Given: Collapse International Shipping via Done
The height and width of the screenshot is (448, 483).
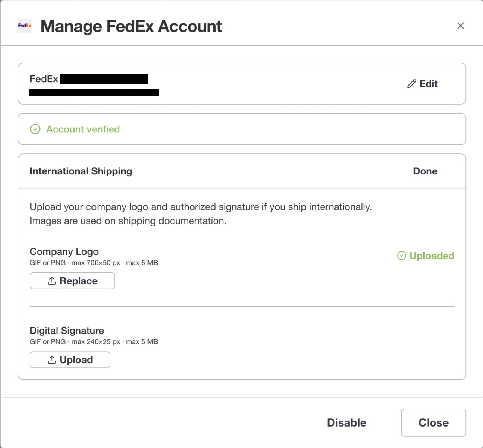Looking at the screenshot, I should pos(425,171).
